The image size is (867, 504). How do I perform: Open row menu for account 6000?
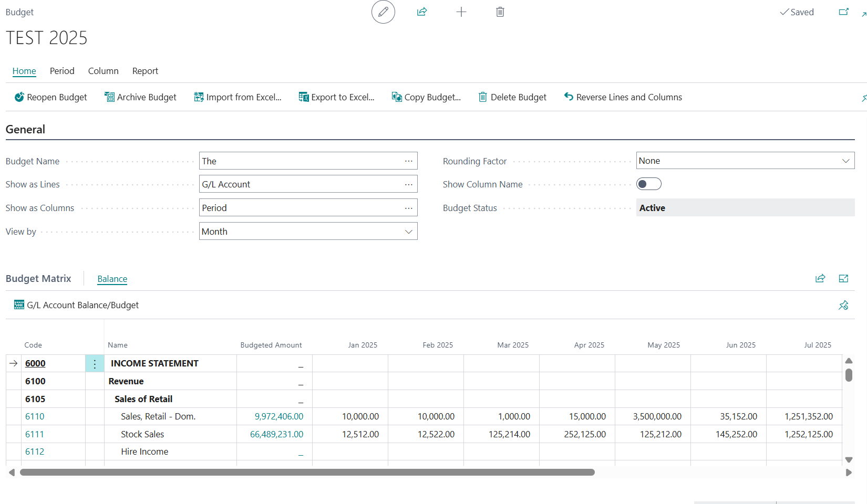(x=95, y=364)
